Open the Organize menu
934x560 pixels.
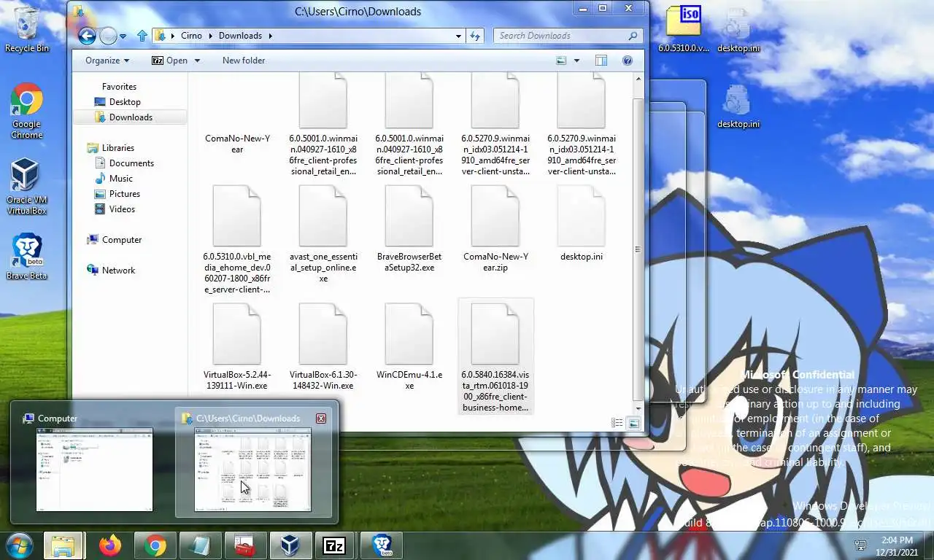107,61
